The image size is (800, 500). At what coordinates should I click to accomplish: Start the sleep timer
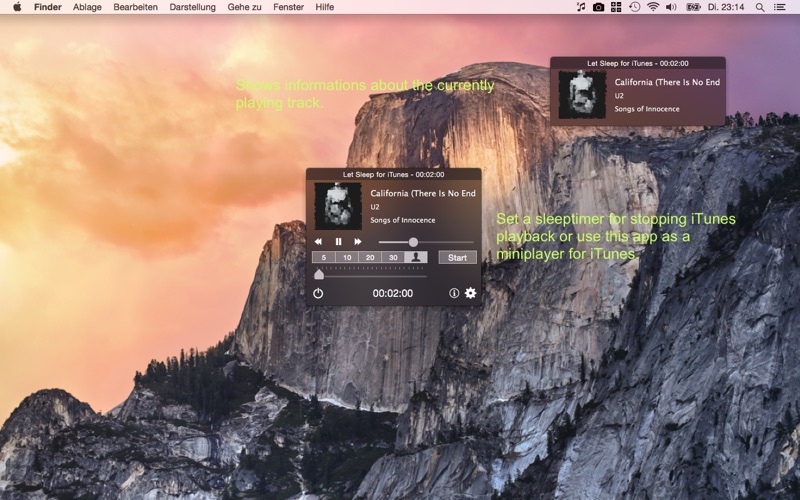click(458, 258)
